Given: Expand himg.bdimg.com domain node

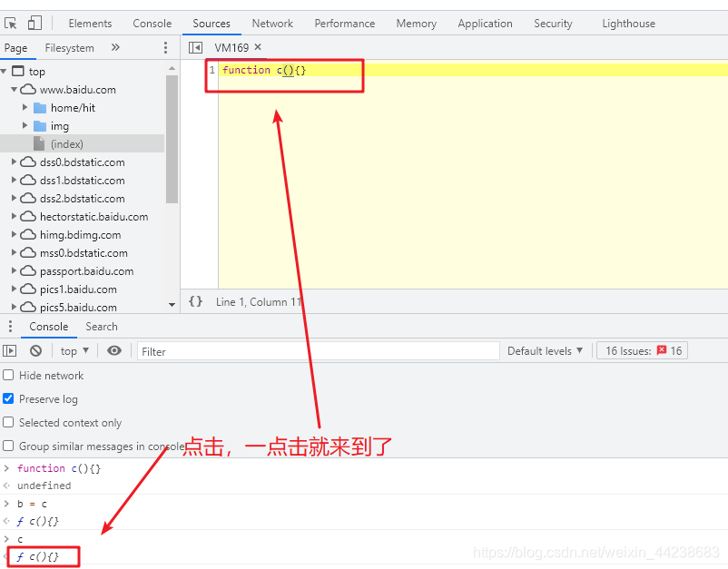Looking at the screenshot, I should tap(15, 234).
